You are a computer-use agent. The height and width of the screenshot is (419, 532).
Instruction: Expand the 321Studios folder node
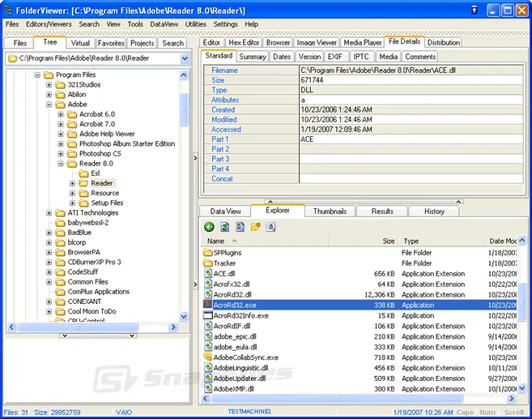49,84
